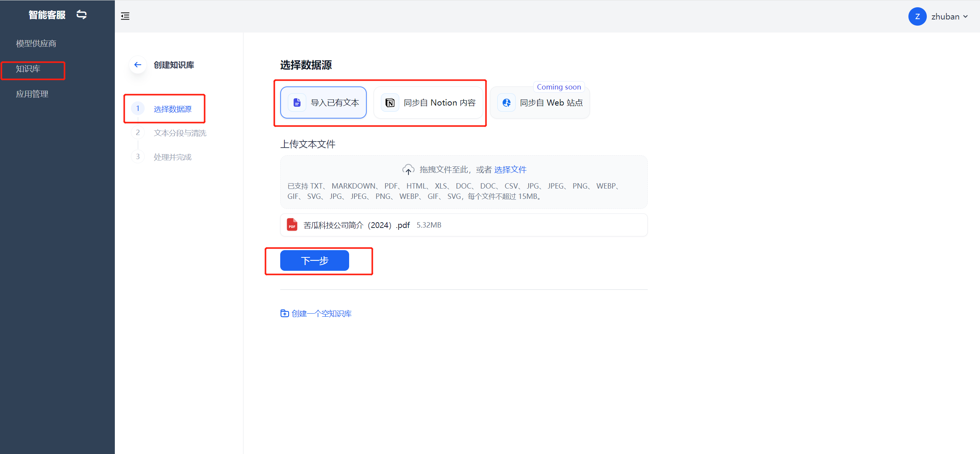This screenshot has width=980, height=454.
Task: Click the Web globe icon
Action: [506, 103]
